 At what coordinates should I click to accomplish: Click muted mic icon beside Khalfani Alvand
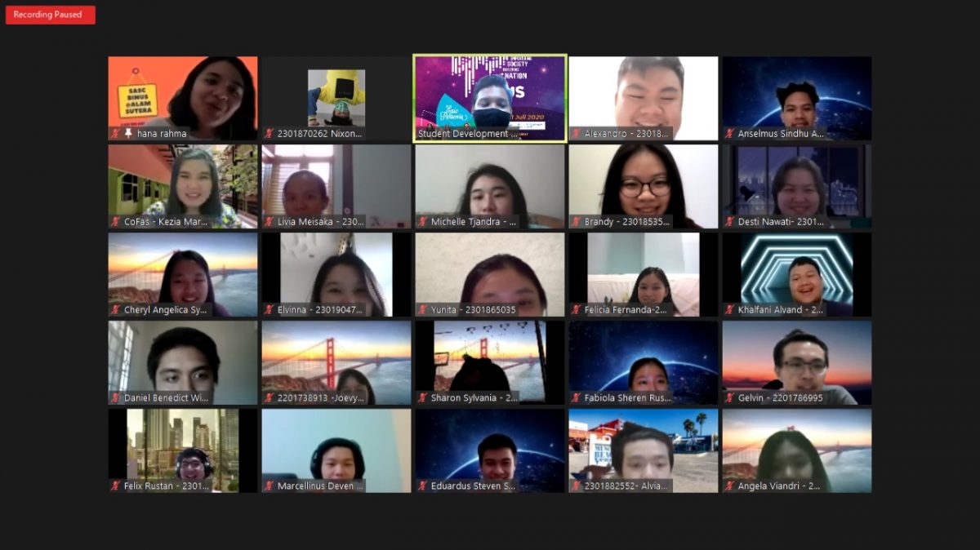tap(730, 309)
